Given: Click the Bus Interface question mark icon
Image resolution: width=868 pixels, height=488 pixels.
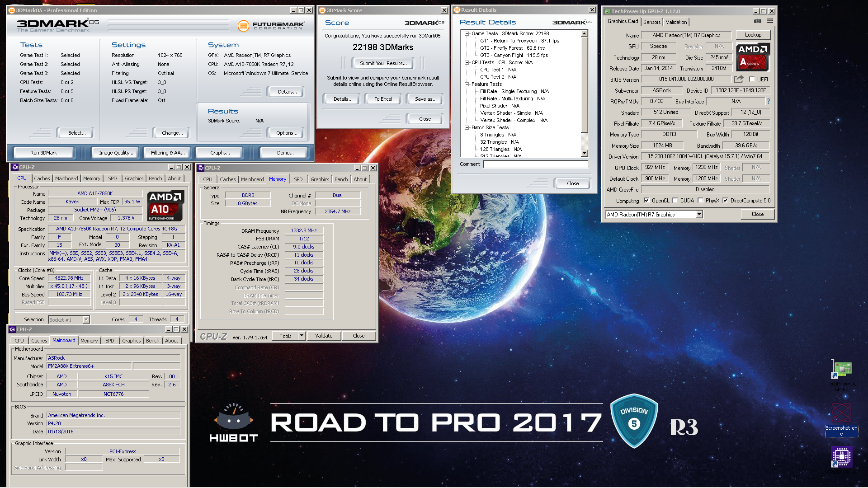Looking at the screenshot, I should (x=768, y=101).
